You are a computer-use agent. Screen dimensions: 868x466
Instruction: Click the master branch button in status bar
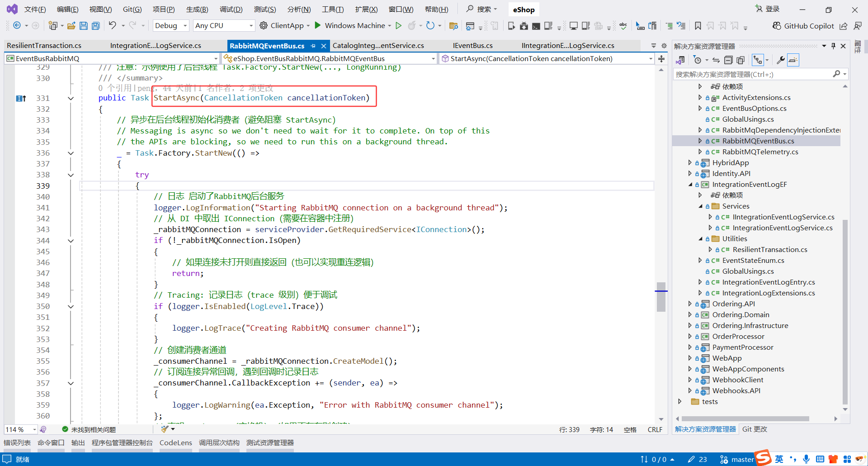point(737,459)
